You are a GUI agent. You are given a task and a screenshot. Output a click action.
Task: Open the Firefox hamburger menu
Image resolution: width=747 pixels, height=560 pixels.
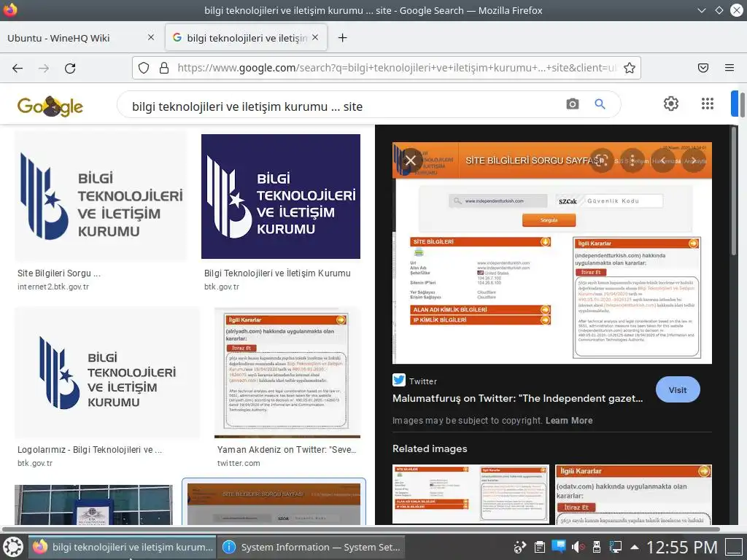(x=729, y=68)
